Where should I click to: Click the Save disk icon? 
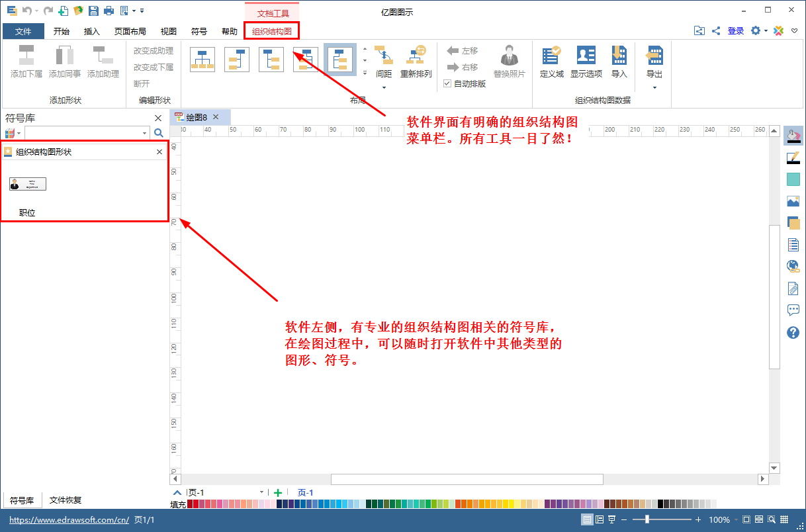click(x=93, y=11)
